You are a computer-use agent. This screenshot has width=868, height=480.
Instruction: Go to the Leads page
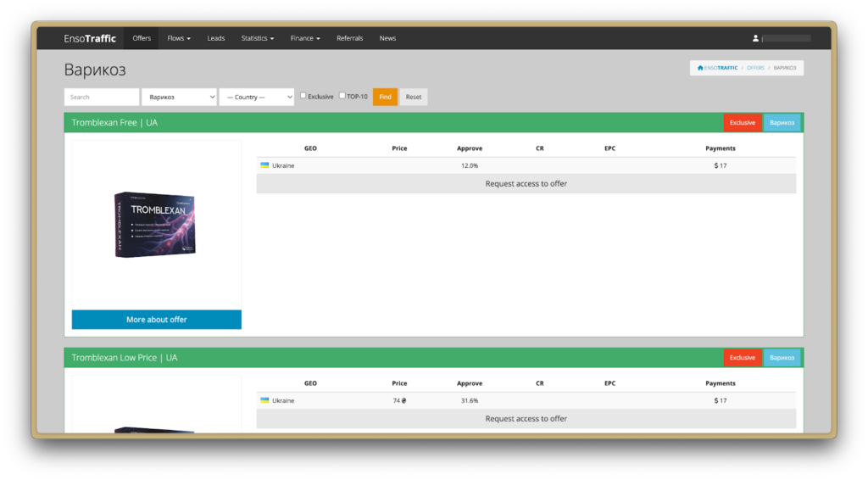click(x=216, y=38)
